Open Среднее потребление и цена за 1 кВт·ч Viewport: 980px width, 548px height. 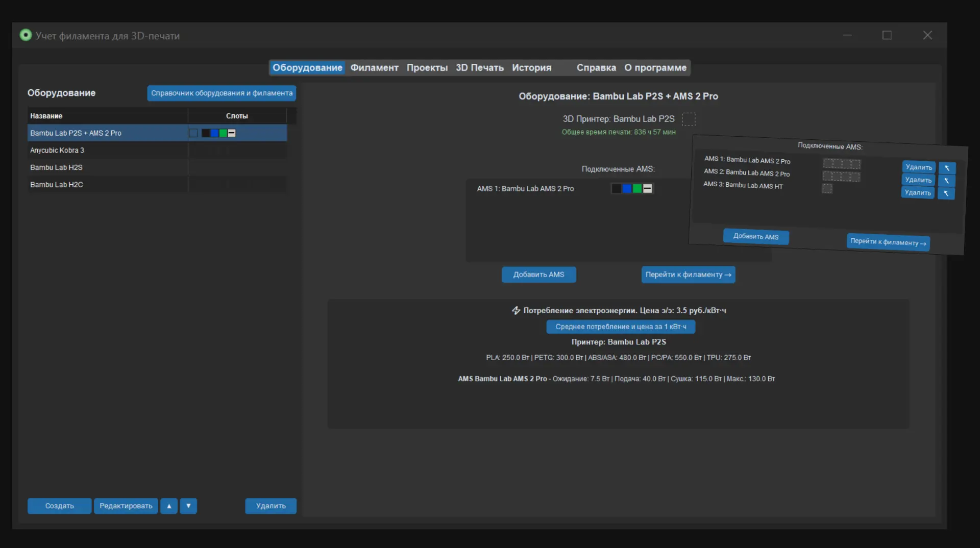click(621, 327)
